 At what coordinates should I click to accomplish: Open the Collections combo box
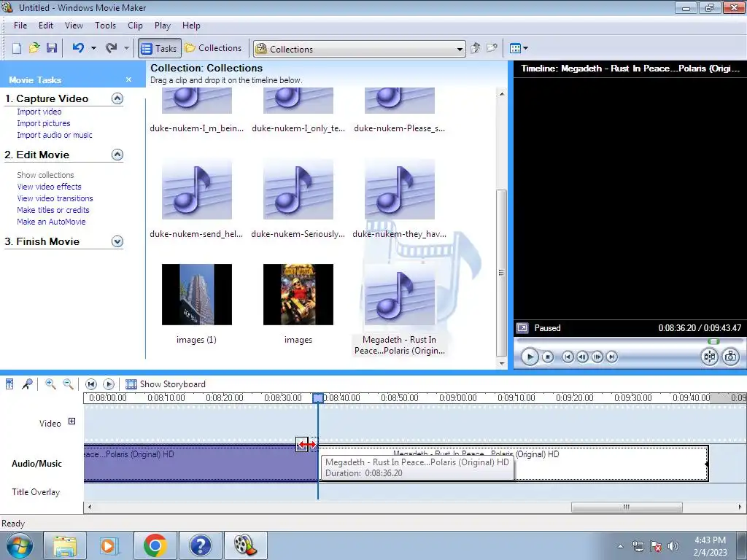pos(359,49)
